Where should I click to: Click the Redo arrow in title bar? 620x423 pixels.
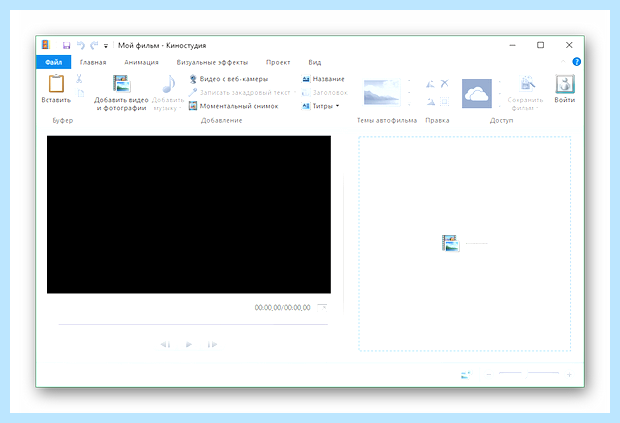[94, 45]
